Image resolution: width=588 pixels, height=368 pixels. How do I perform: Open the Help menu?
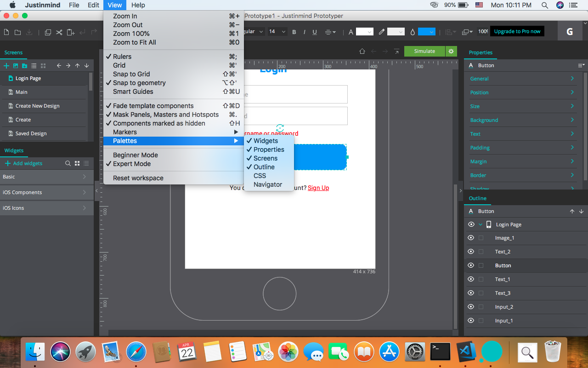click(138, 5)
